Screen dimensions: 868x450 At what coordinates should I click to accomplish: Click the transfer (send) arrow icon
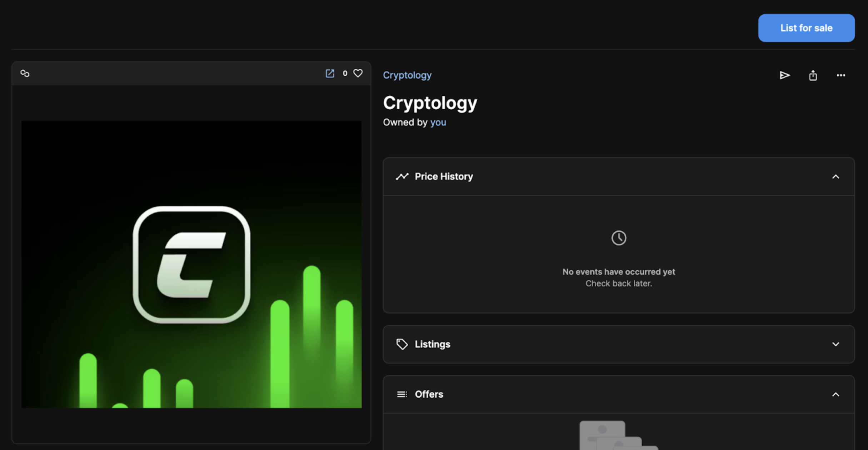[784, 75]
